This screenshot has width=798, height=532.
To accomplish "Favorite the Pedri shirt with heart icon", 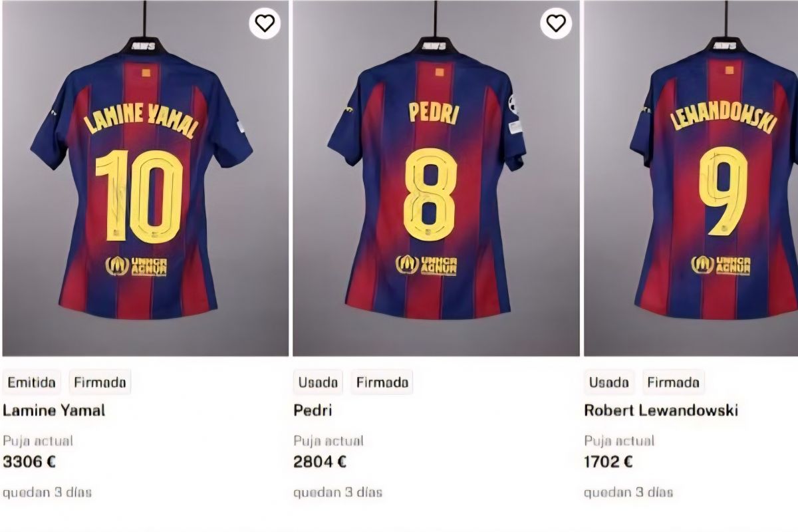I will click(x=555, y=23).
